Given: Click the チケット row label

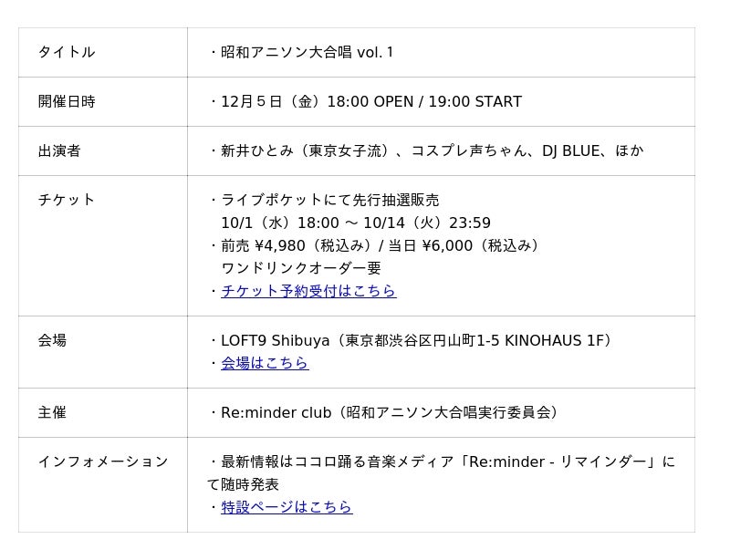Looking at the screenshot, I should (x=67, y=200).
